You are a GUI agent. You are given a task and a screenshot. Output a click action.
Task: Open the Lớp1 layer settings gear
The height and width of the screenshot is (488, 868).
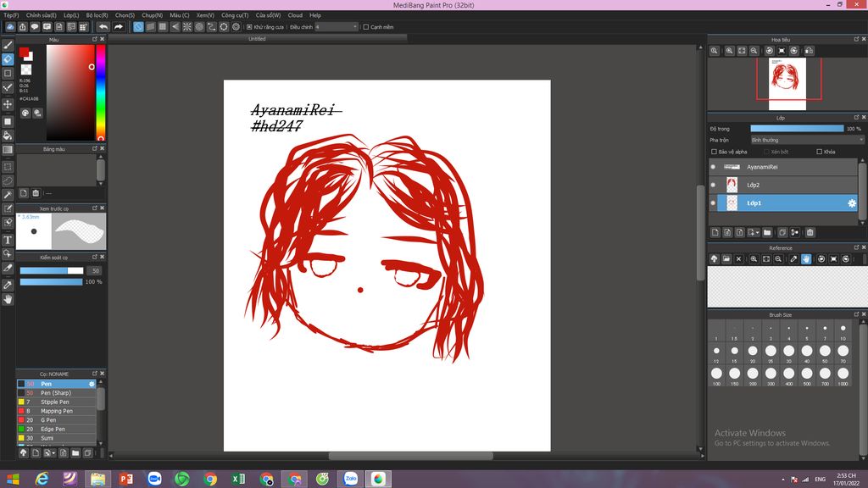coord(852,203)
